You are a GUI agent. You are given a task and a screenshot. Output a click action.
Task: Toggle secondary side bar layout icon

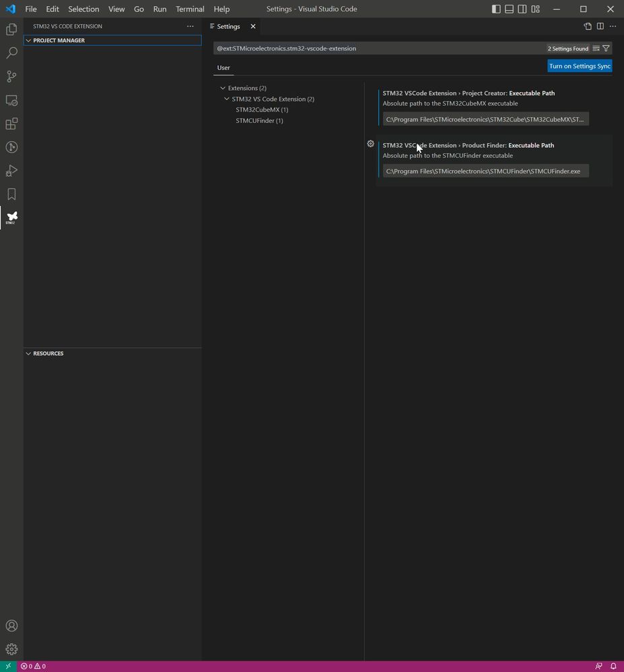click(522, 9)
